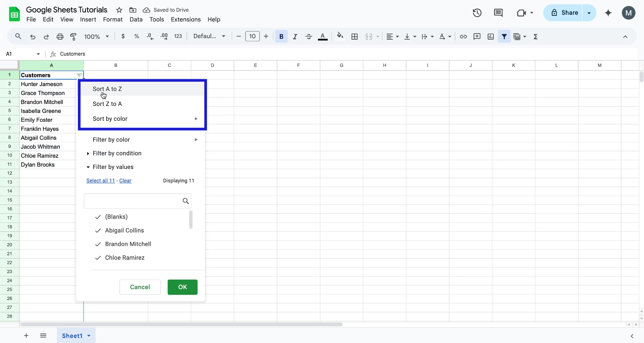Open the Sheet1 tab dropdown arrow
Screen dimensions: 644x343
[x=88, y=336]
